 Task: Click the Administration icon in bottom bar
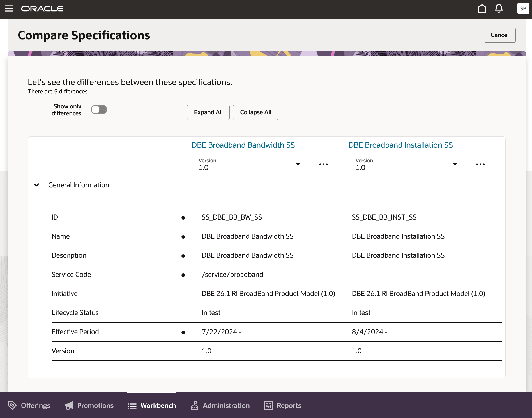coord(194,405)
